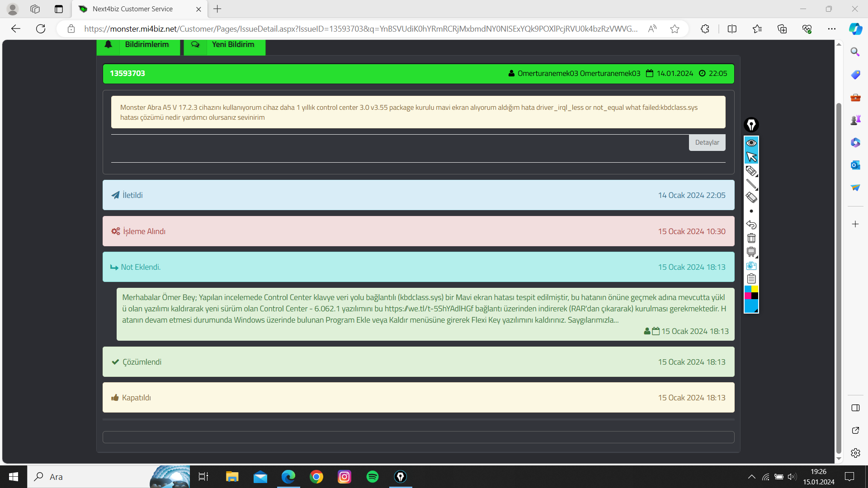Select the line drawing tool
The height and width of the screenshot is (488, 868).
pyautogui.click(x=751, y=184)
